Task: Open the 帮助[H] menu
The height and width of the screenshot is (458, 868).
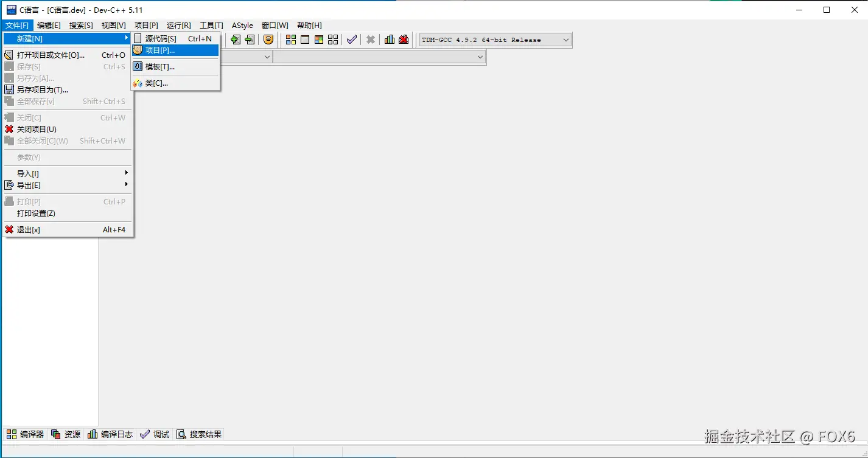Action: [x=309, y=25]
